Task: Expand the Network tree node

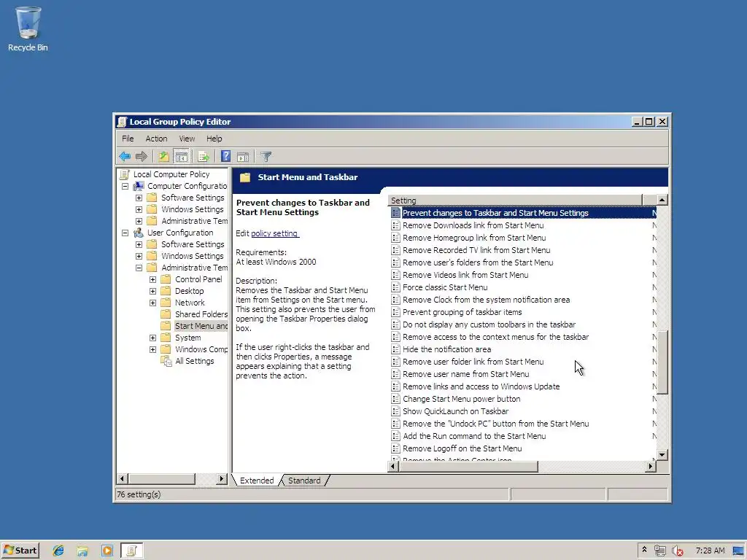Action: [x=152, y=303]
